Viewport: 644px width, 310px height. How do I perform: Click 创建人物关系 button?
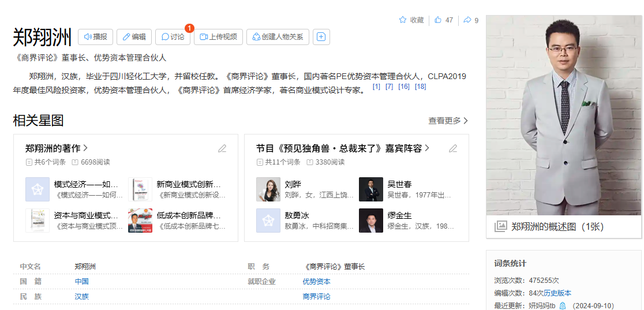tap(278, 37)
